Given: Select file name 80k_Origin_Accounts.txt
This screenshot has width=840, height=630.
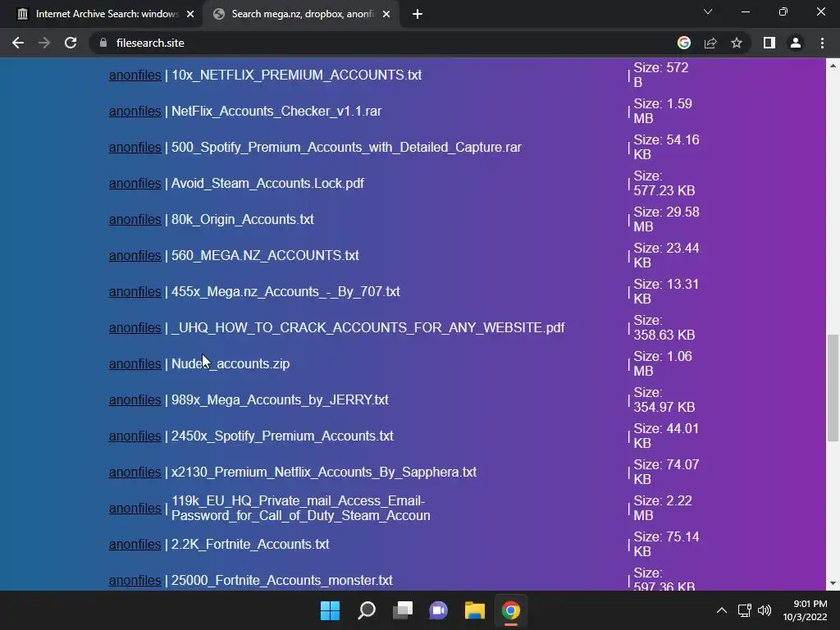Looking at the screenshot, I should [x=243, y=220].
